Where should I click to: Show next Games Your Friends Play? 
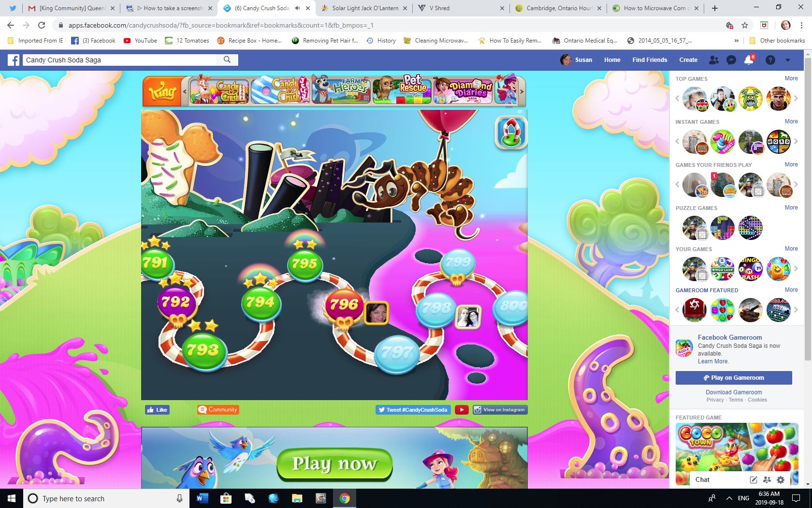796,184
